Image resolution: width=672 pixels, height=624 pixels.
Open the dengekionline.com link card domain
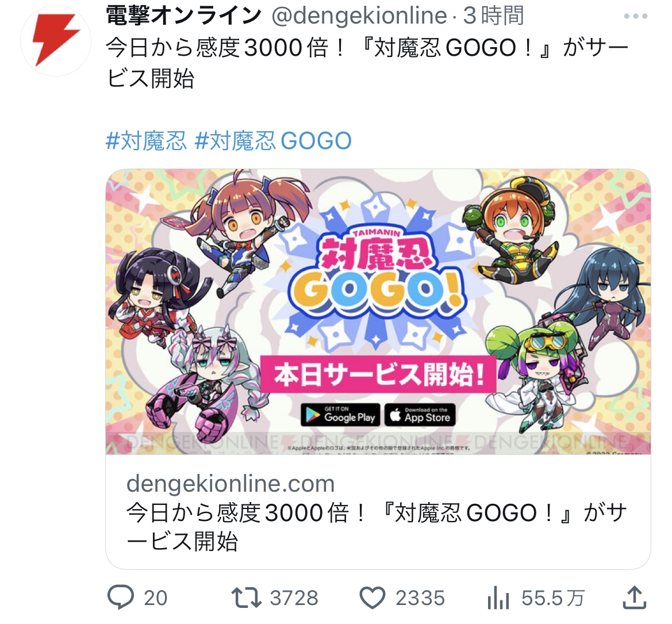tap(231, 483)
